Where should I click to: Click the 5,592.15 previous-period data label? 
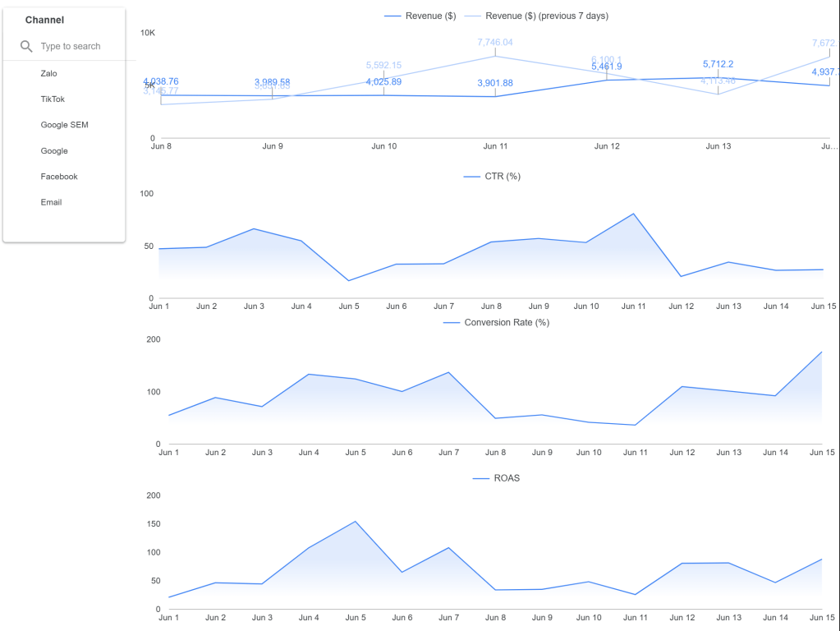coord(383,65)
